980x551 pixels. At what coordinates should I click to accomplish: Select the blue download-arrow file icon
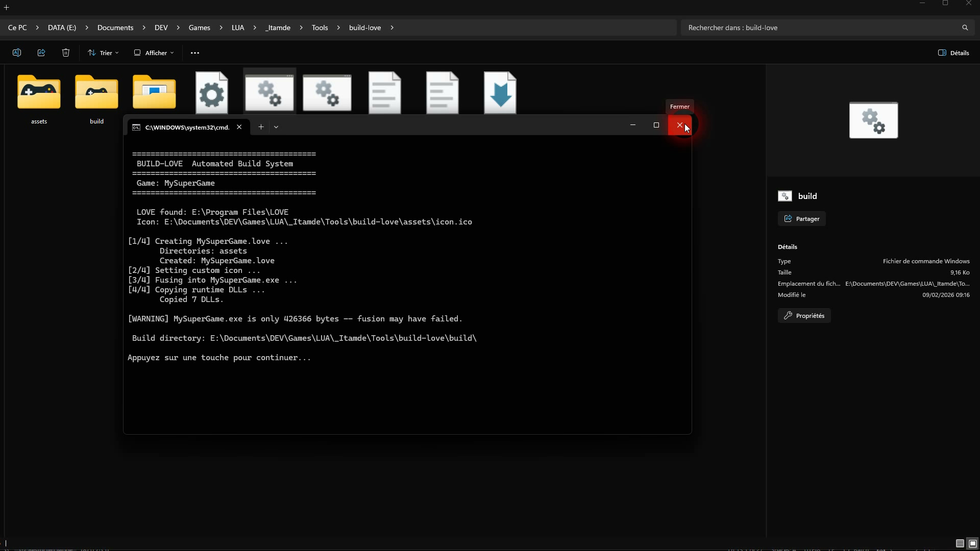(500, 93)
